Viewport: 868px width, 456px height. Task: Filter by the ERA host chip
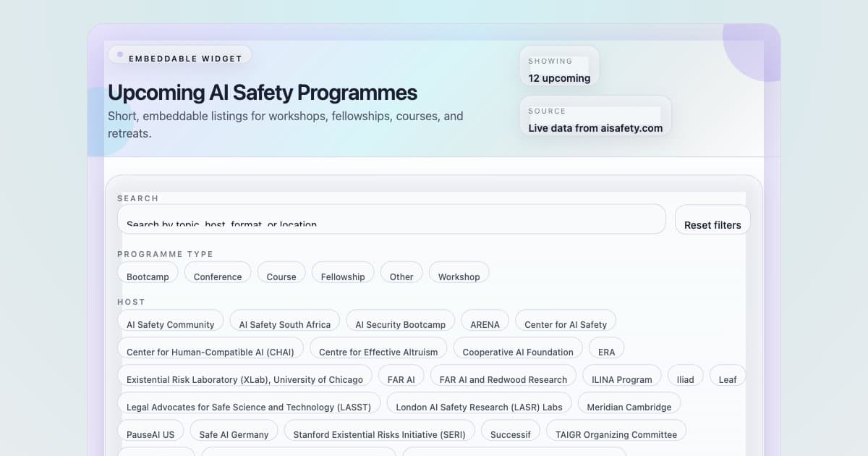tap(607, 348)
